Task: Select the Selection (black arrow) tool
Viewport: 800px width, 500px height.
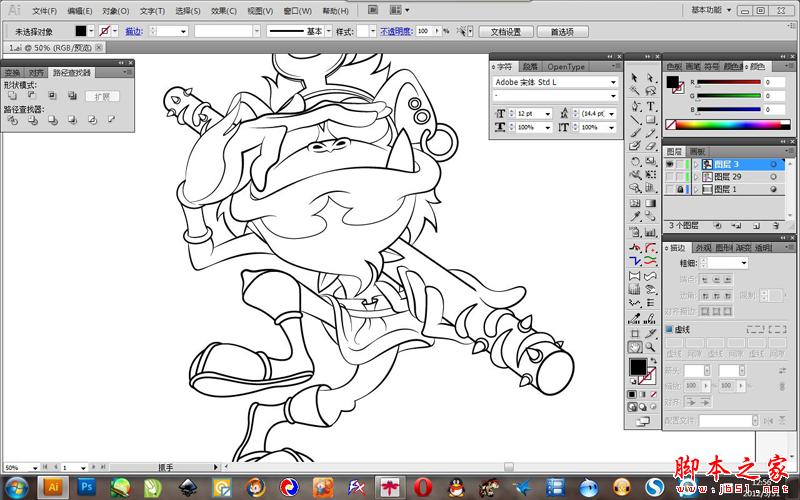Action: click(x=635, y=78)
